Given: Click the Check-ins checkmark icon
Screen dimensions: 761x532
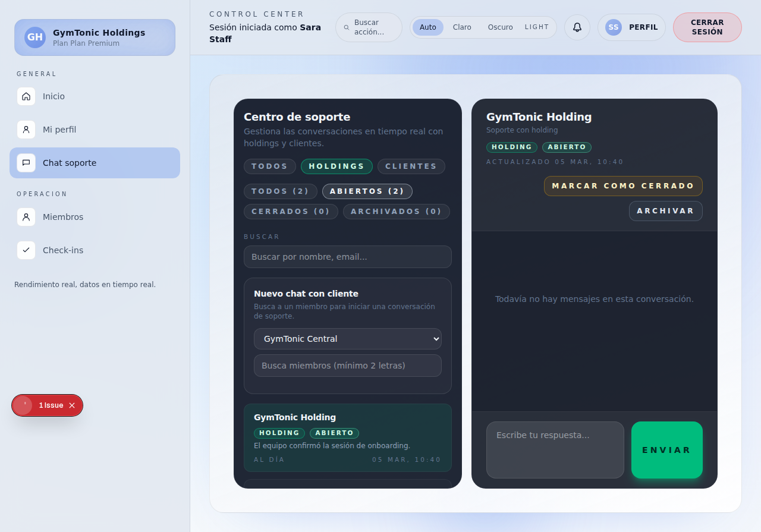Looking at the screenshot, I should 26,250.
